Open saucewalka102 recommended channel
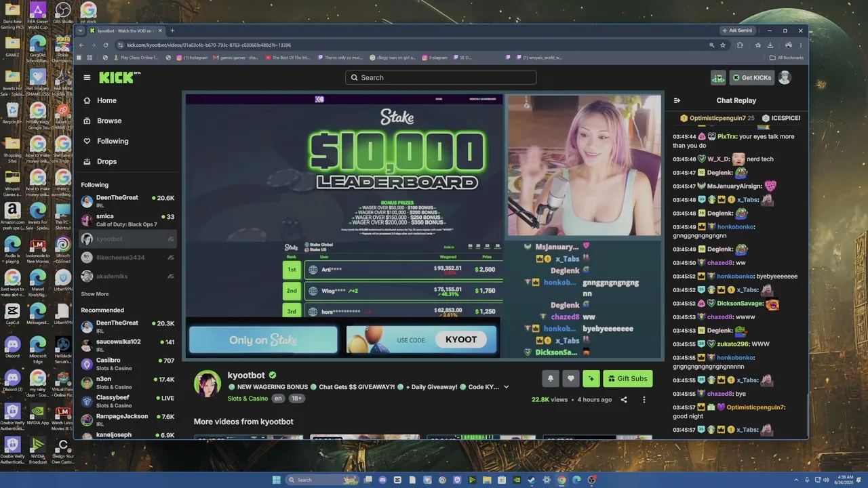 (127, 345)
